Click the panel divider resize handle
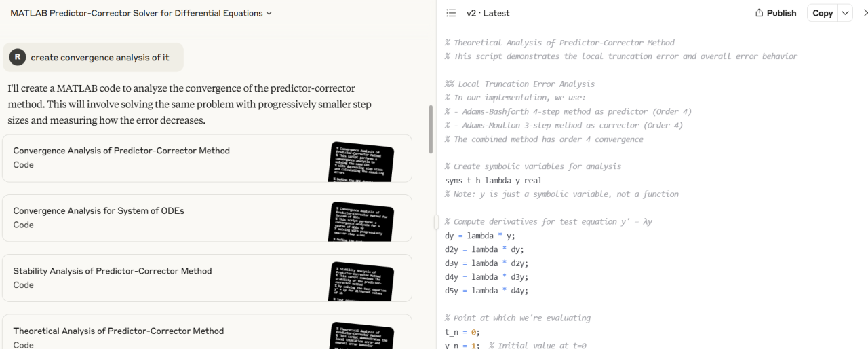 436,221
